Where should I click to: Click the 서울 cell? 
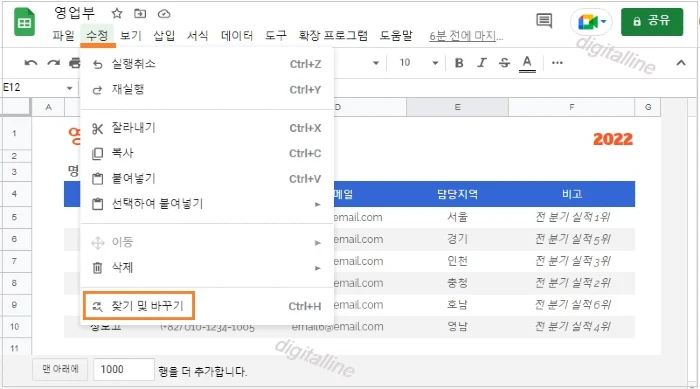[457, 218]
